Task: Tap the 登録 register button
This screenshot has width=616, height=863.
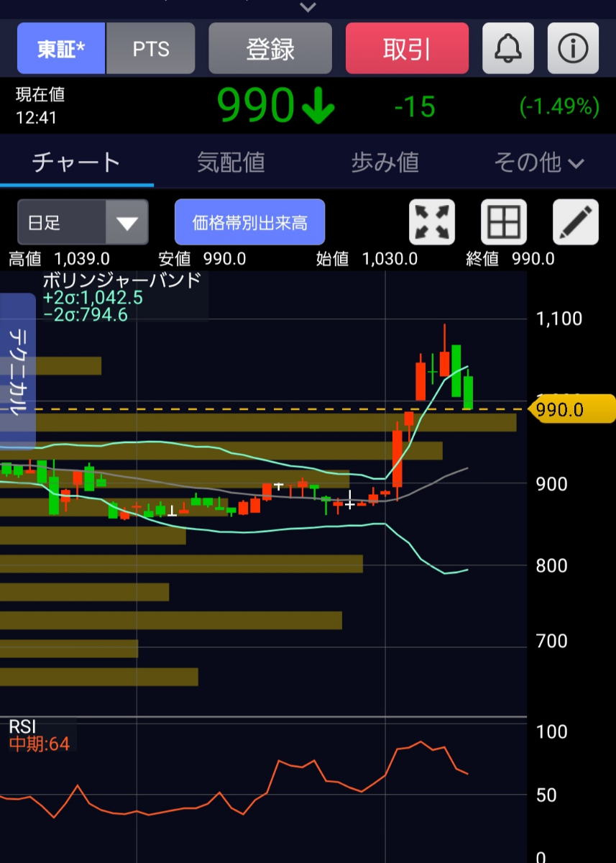Action: click(x=270, y=48)
